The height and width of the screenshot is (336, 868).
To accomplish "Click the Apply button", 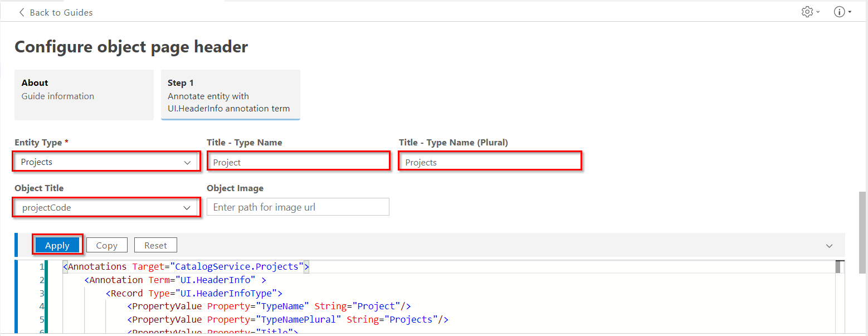I will pos(57,245).
